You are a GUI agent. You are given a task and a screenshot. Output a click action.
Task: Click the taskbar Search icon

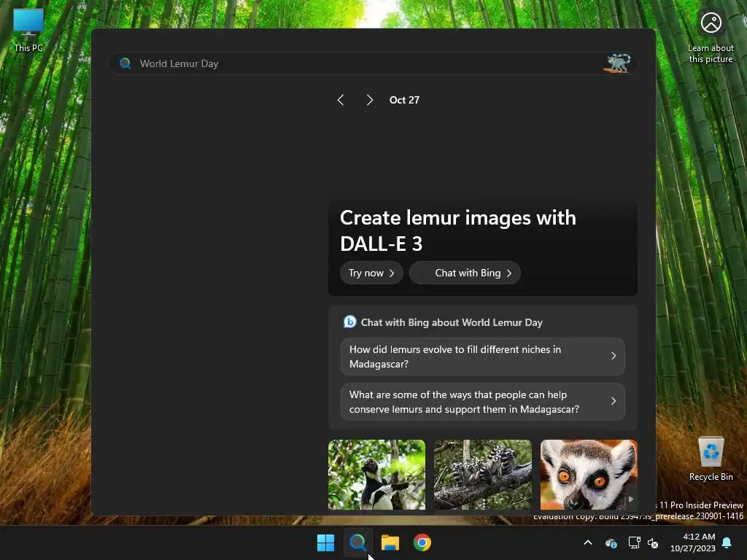[357, 542]
